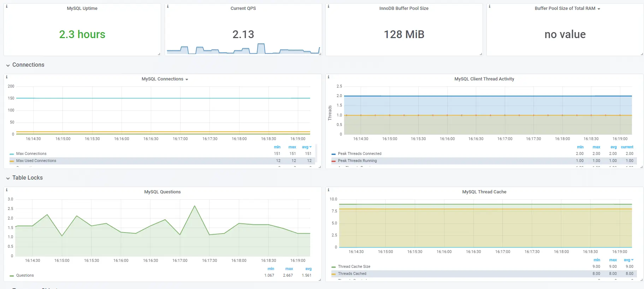Screen dimensions: 644x289
Task: Toggle Max Connections series in legend
Action: pyautogui.click(x=31, y=154)
